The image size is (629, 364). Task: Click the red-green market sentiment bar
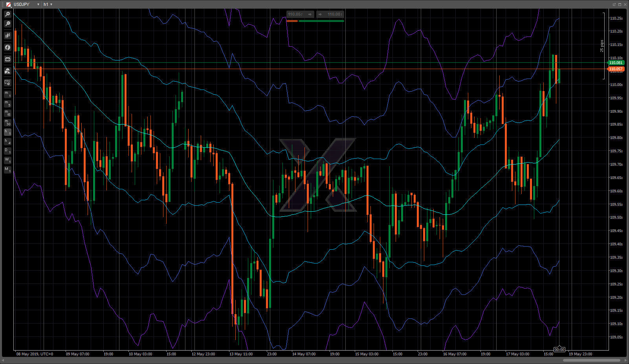pos(315,21)
